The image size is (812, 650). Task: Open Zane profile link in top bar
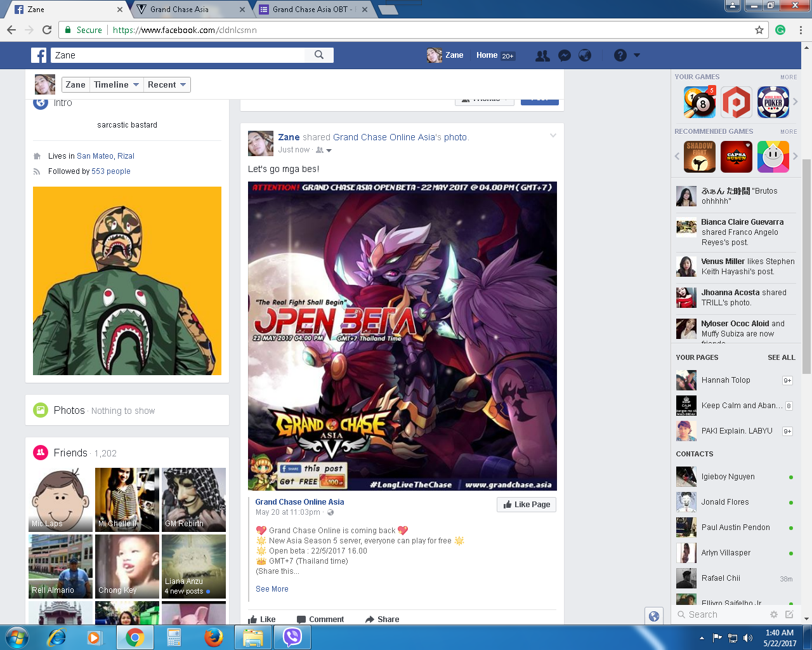[x=445, y=55]
